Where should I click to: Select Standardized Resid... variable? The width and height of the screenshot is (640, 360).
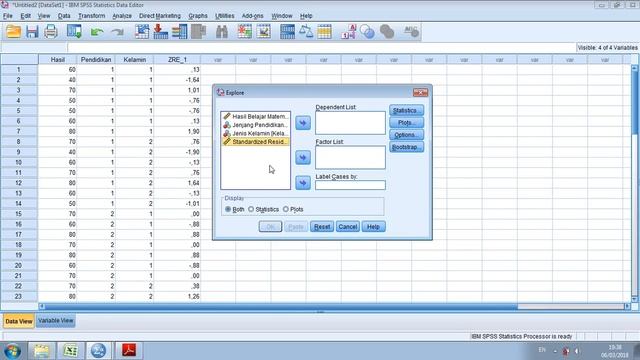[256, 142]
